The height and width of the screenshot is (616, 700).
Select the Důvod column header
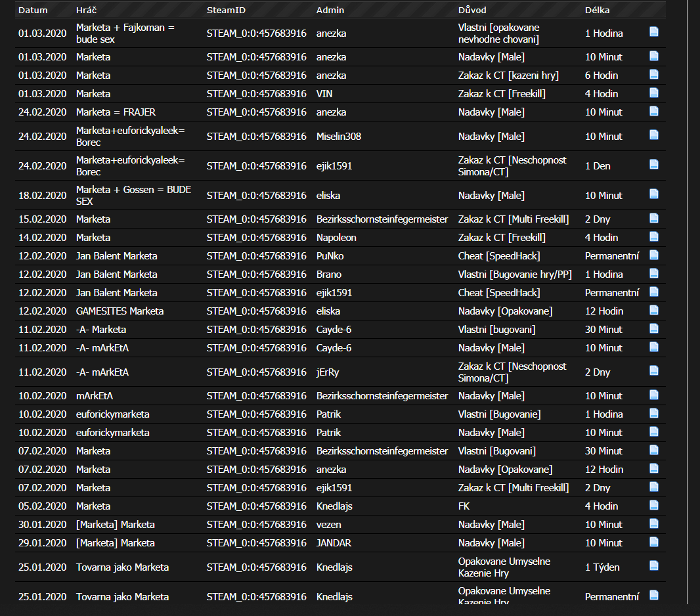pos(472,11)
